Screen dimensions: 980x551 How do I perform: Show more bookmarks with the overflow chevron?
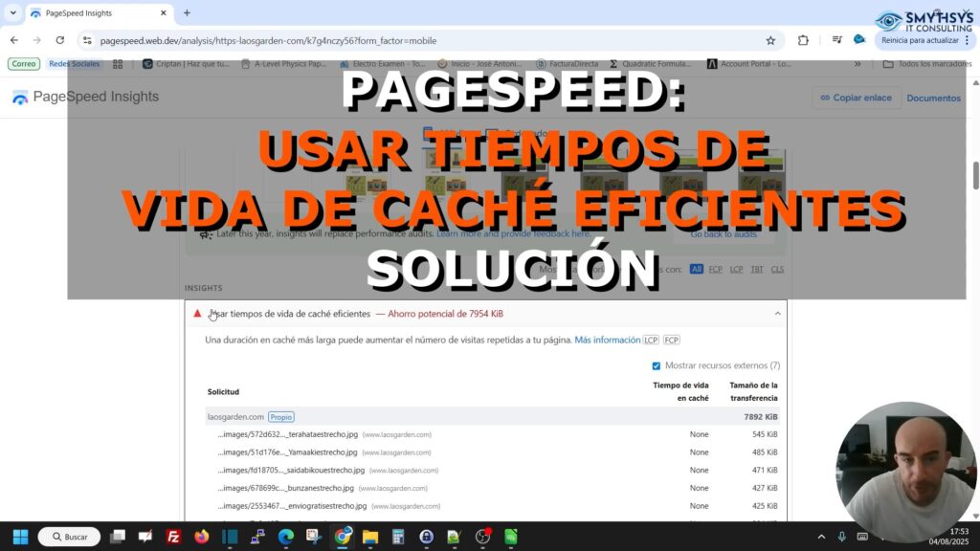(857, 64)
